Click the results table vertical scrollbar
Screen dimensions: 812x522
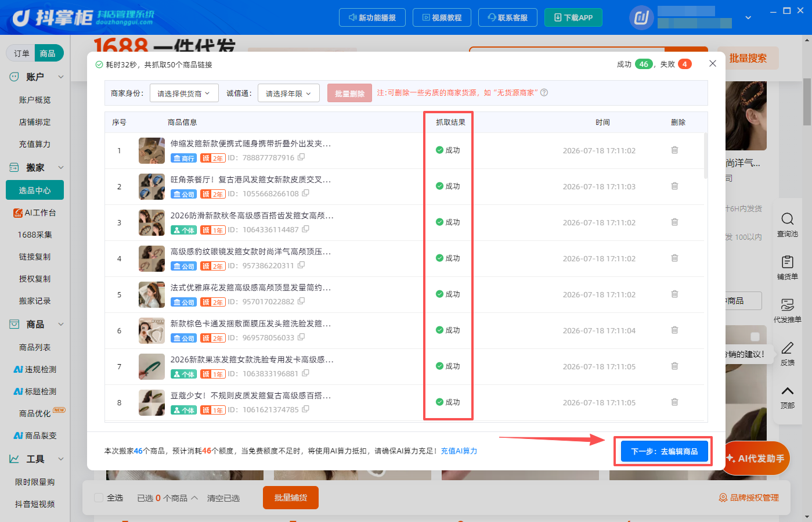coord(705,156)
